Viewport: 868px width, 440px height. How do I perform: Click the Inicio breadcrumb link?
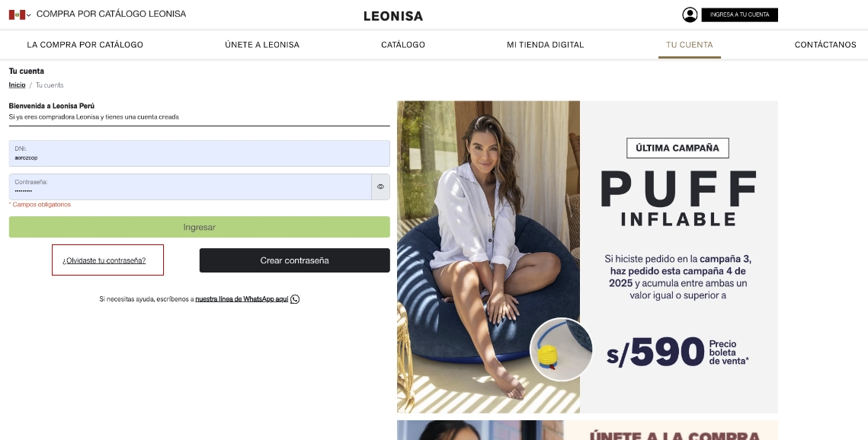click(18, 85)
